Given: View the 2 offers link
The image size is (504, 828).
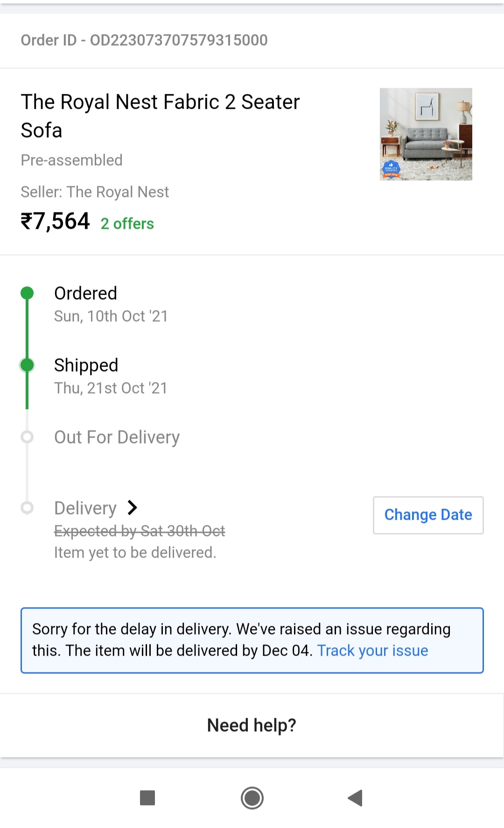Looking at the screenshot, I should click(x=127, y=224).
